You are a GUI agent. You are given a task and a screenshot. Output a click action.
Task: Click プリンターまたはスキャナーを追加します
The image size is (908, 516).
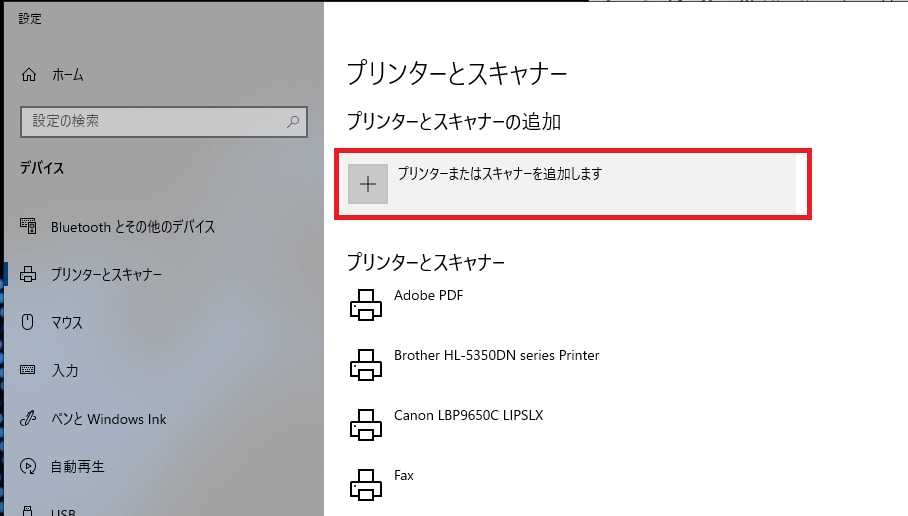pos(500,174)
